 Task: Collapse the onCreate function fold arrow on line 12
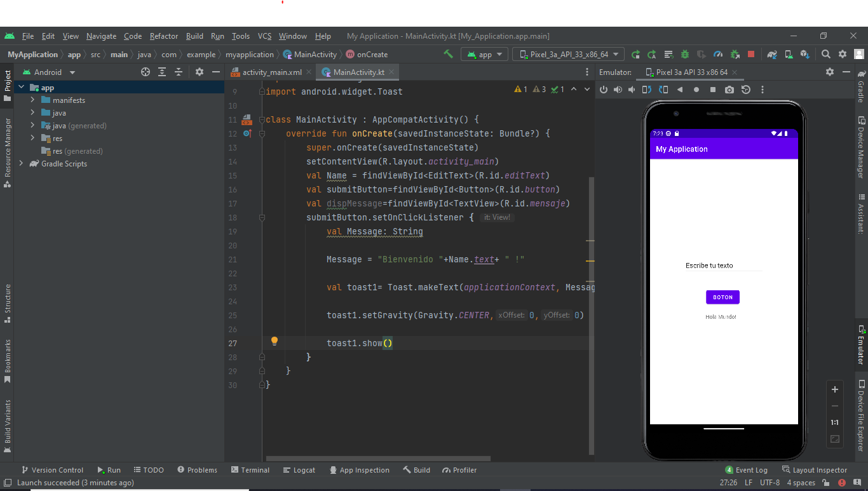coord(261,133)
